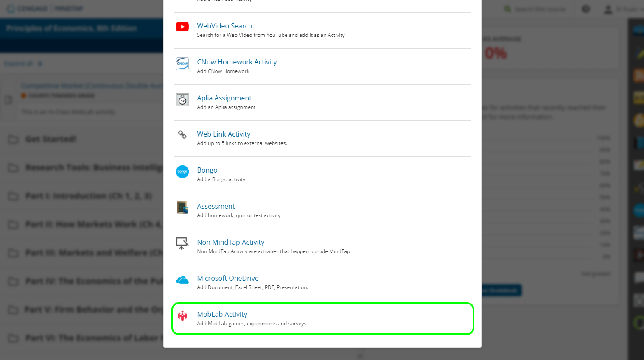Click 'Add homework, quiz or test activity' text

tap(238, 215)
